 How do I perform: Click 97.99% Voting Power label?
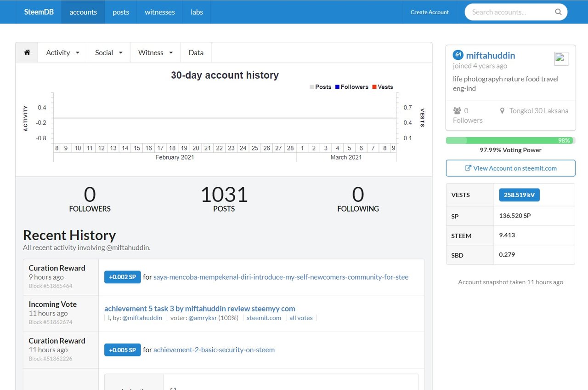coord(510,150)
